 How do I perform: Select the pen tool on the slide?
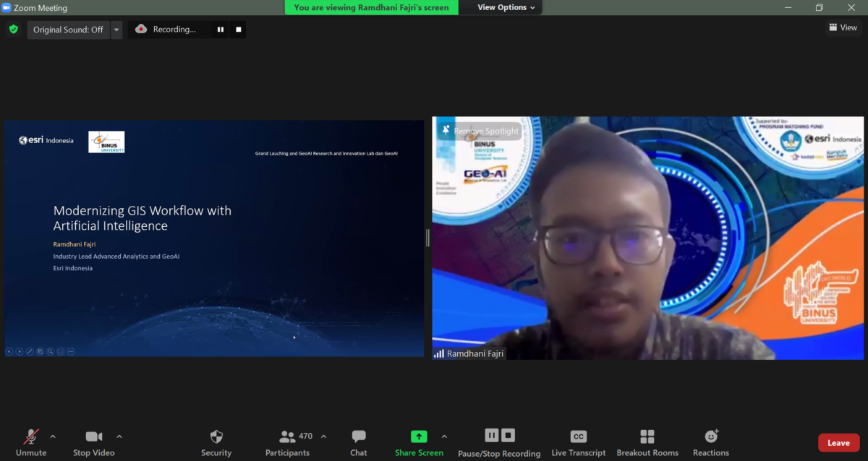30,352
